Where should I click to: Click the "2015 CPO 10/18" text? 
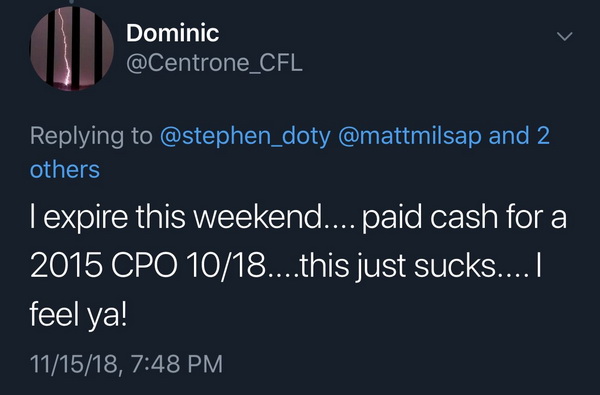tap(147, 266)
